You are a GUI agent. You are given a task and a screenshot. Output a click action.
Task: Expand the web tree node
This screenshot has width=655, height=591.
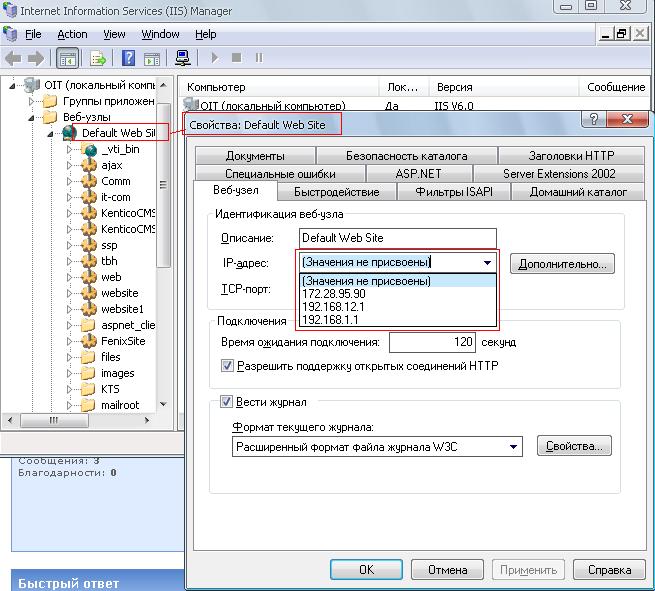[x=69, y=277]
